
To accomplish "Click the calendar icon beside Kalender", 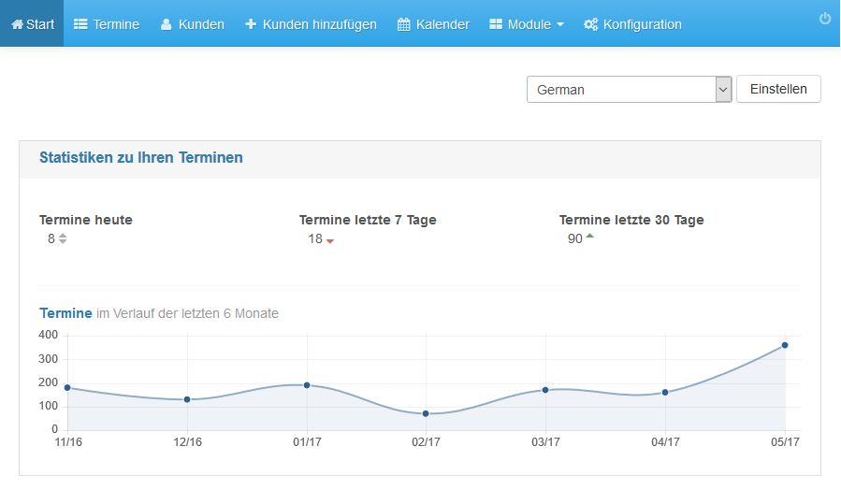I will pyautogui.click(x=403, y=24).
